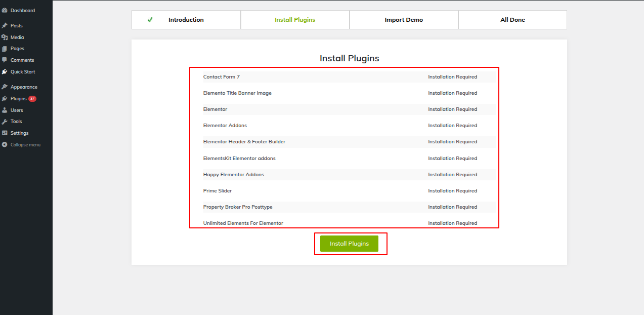Click the Settings icon in sidebar
644x315 pixels.
[5, 133]
